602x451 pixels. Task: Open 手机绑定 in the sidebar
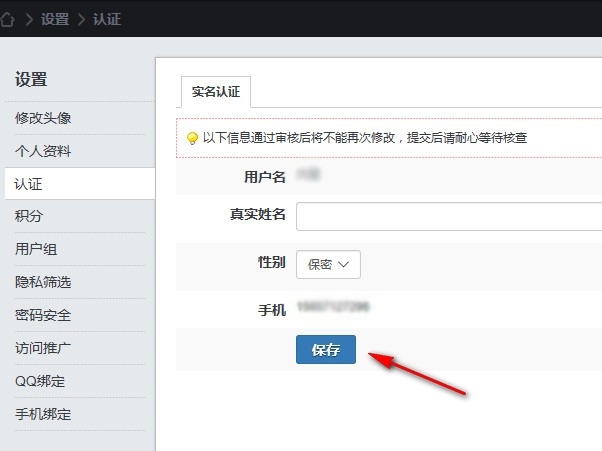[x=43, y=415]
